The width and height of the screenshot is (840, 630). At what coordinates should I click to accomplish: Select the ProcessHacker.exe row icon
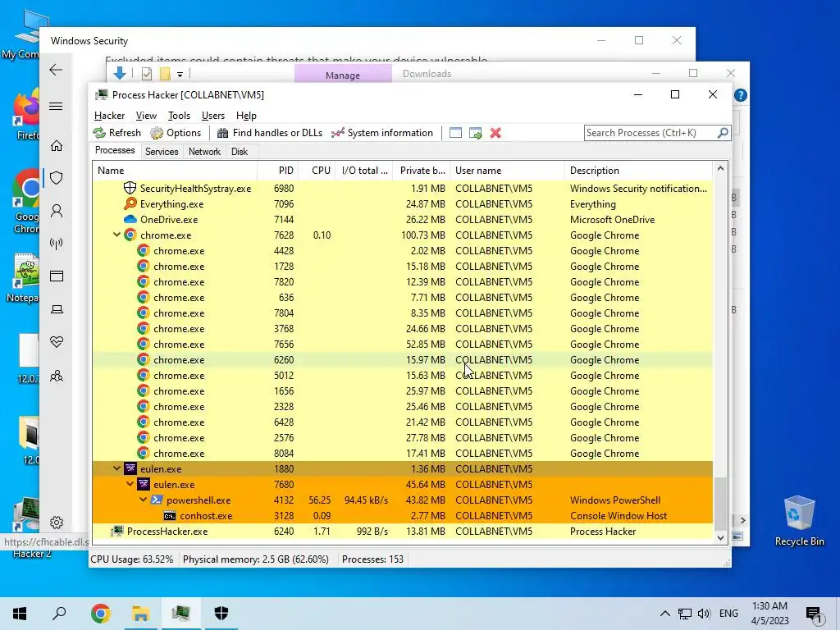116,531
